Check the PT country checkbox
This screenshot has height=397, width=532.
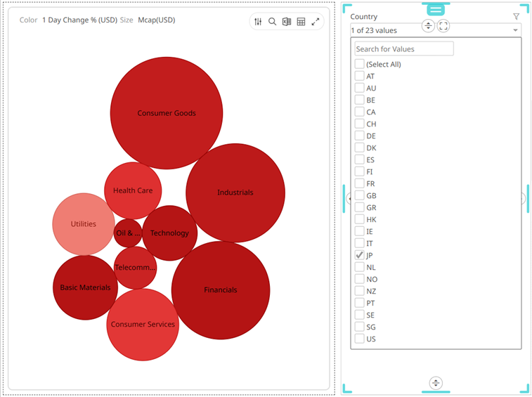click(359, 303)
